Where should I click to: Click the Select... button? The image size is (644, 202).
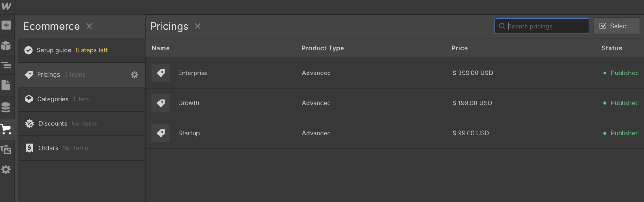(616, 26)
